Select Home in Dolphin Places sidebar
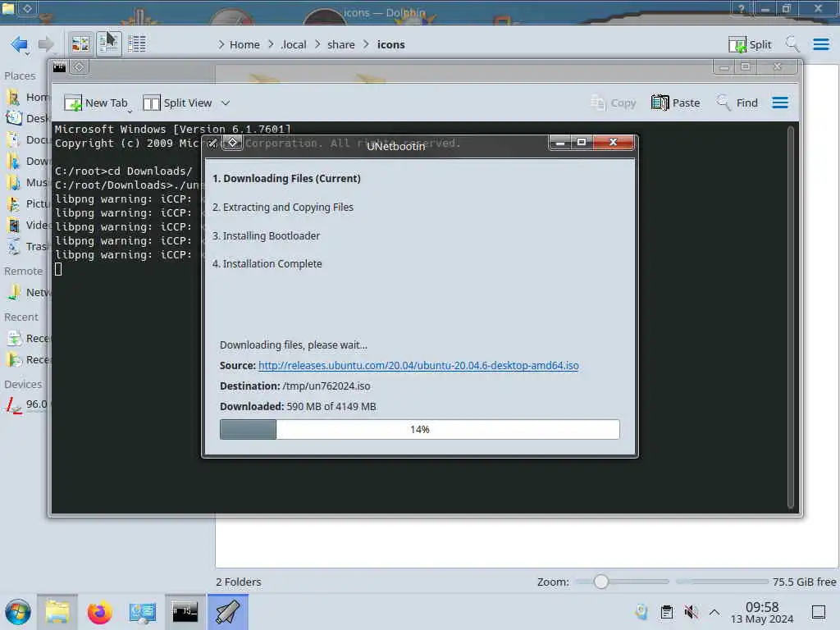 click(27, 98)
